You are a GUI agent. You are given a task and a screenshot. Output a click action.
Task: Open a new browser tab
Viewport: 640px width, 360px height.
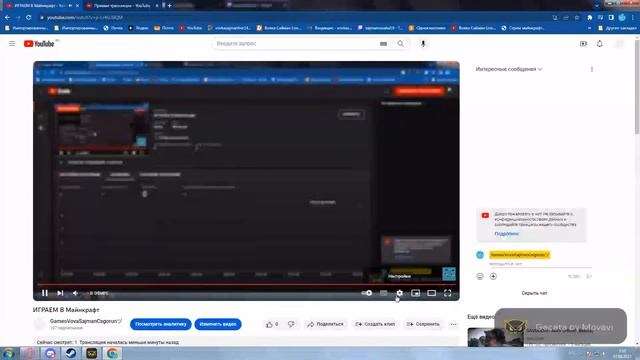click(169, 6)
